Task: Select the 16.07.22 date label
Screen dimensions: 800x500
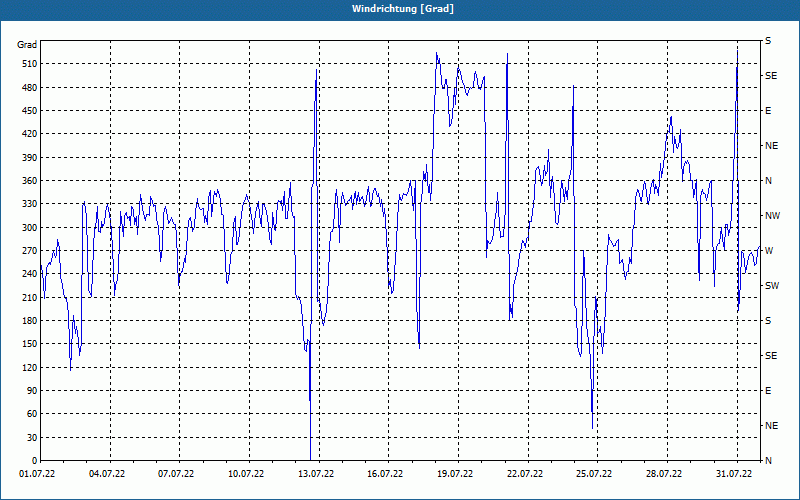Action: coord(385,474)
